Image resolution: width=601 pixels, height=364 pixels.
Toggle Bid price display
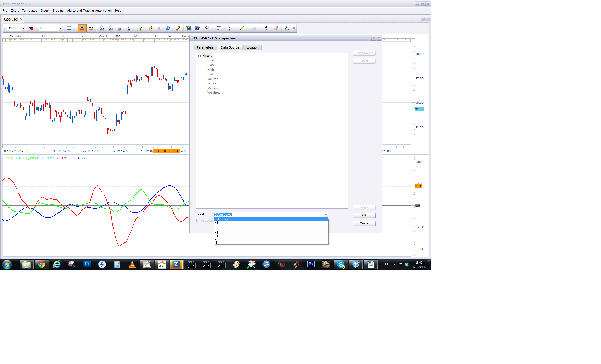click(82, 28)
